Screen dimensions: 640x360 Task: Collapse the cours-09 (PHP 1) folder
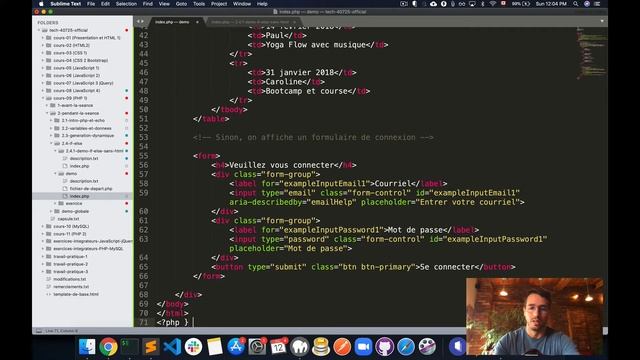pos(43,98)
